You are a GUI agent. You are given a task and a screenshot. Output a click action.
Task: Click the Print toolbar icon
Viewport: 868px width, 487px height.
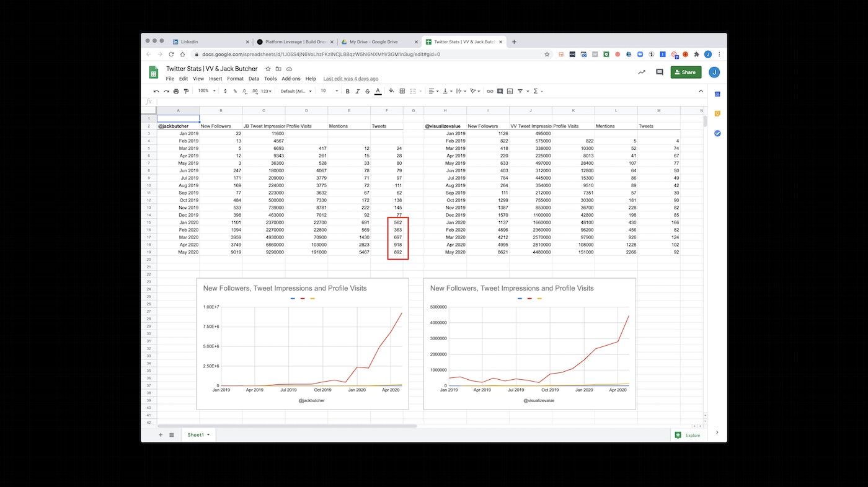click(176, 91)
